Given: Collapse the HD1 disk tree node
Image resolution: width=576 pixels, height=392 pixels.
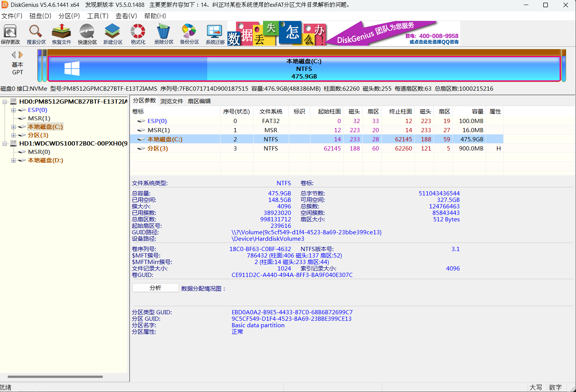Looking at the screenshot, I should click(x=5, y=144).
